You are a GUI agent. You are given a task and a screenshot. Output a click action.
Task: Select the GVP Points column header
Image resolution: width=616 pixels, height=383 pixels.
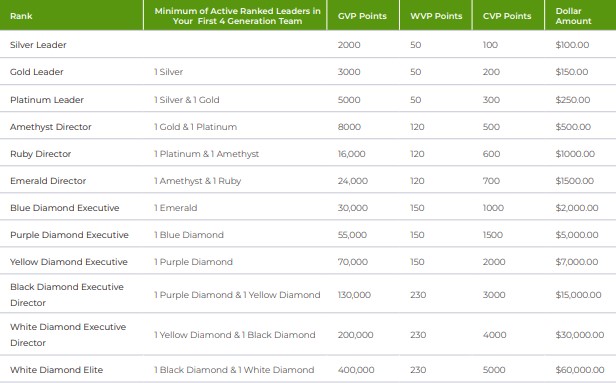coord(362,16)
